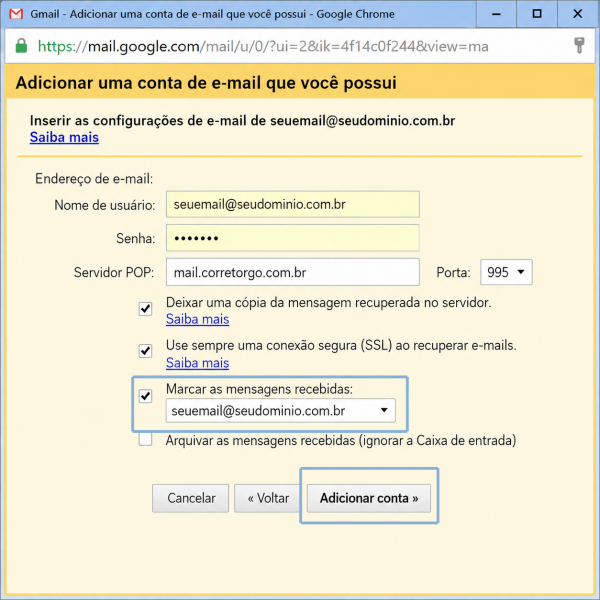Click the 'Senha:' label
This screenshot has height=600, width=600.
point(136,238)
